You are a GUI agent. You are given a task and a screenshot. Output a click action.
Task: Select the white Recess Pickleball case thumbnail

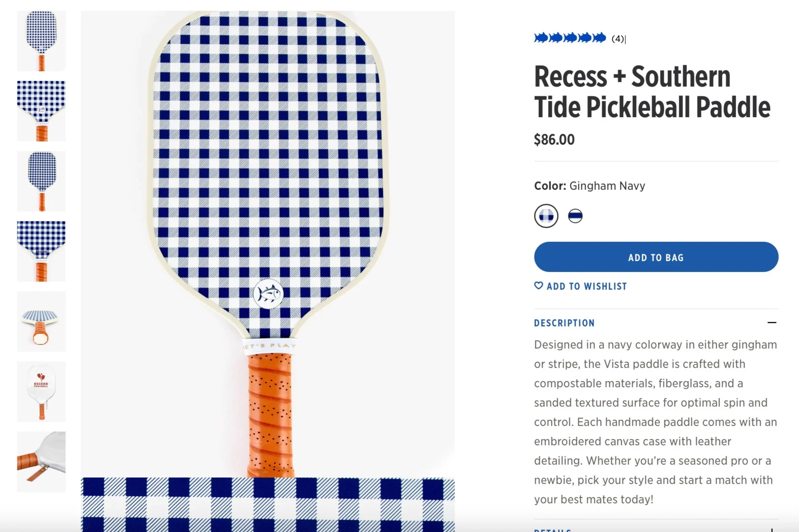41,391
